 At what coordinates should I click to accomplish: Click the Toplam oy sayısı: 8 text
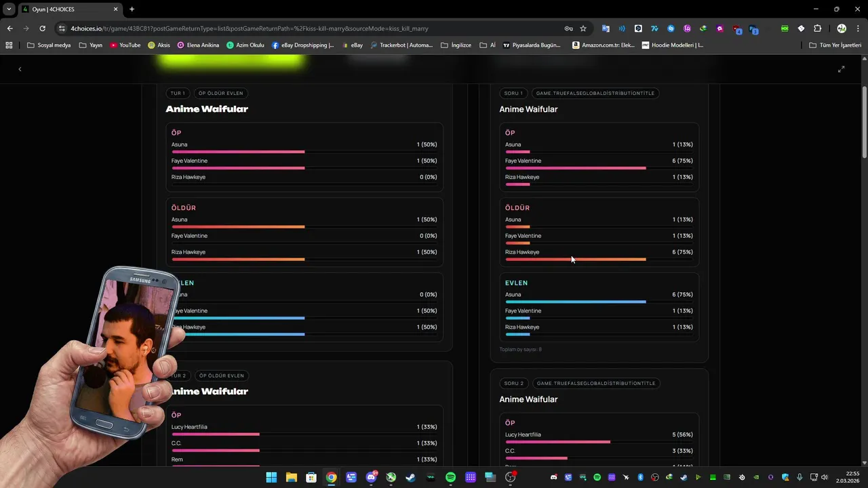click(521, 349)
